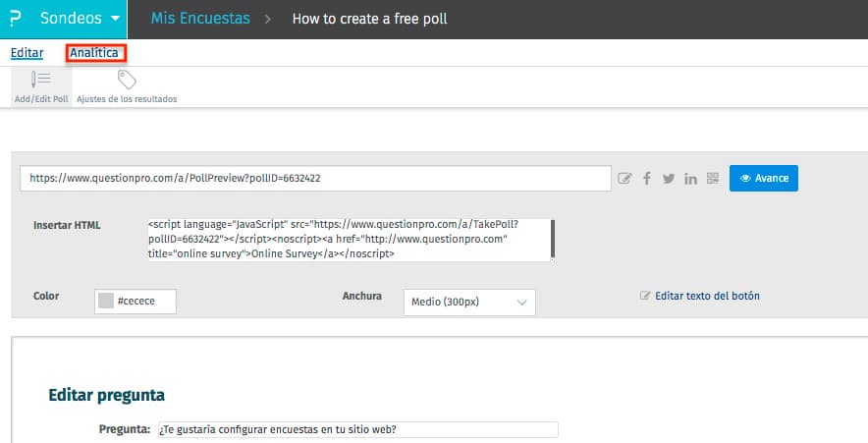This screenshot has width=868, height=443.
Task: Click the grey color swatch
Action: pos(106,301)
